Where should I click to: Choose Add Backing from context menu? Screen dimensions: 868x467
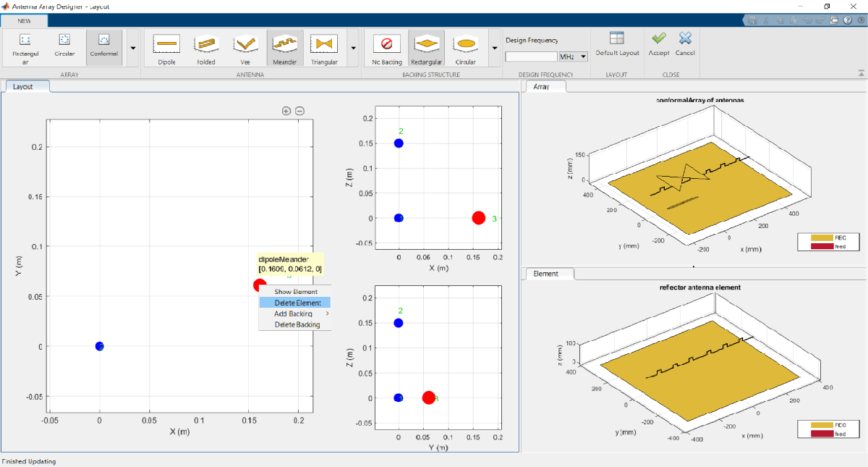(x=295, y=314)
